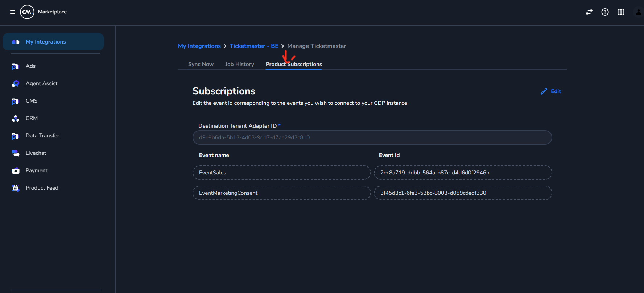The width and height of the screenshot is (644, 293).
Task: Click the EventMarketingConsent event ID field
Action: coord(463,193)
